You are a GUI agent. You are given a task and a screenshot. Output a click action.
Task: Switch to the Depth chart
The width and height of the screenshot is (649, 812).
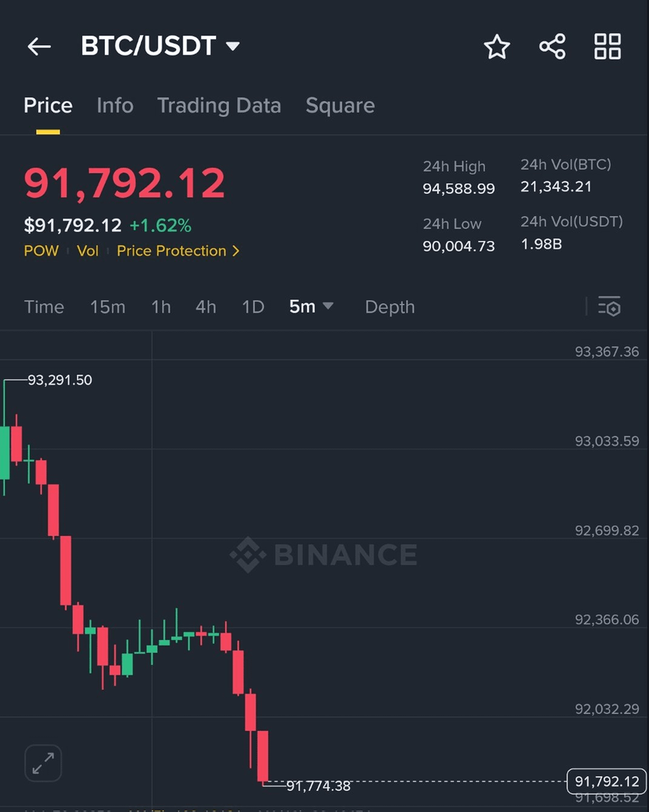[390, 307]
